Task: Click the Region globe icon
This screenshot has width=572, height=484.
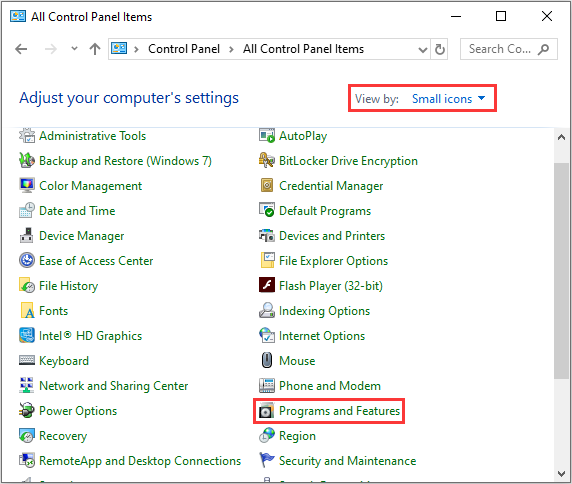Action: point(267,435)
